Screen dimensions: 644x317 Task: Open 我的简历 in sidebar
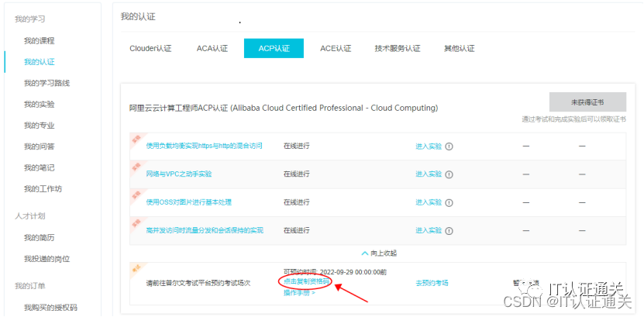click(39, 238)
